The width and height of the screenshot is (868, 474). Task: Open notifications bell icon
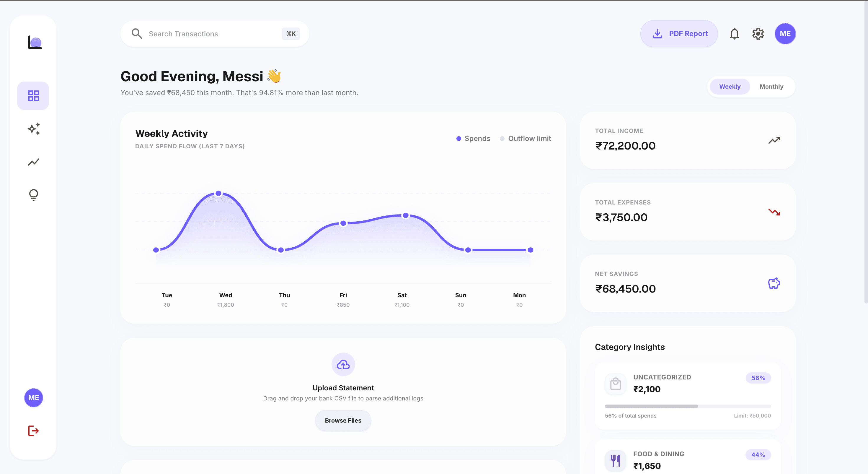pos(734,33)
